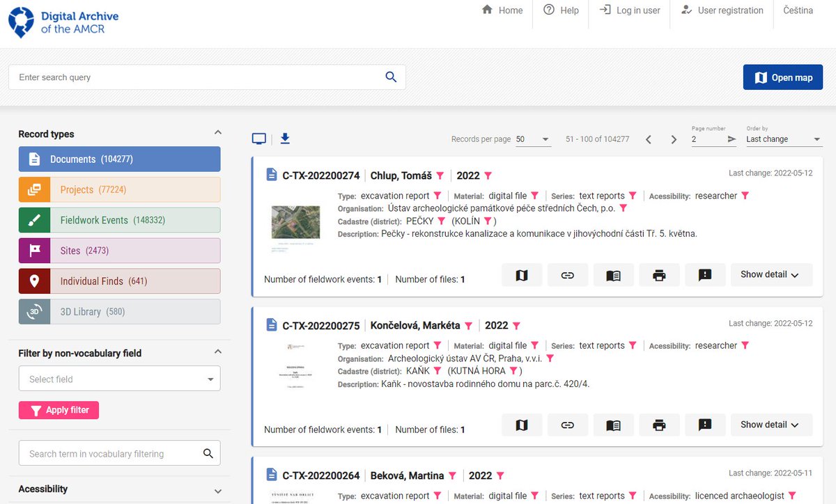
Task: Open record ID C-TX-202200264
Action: [321, 476]
